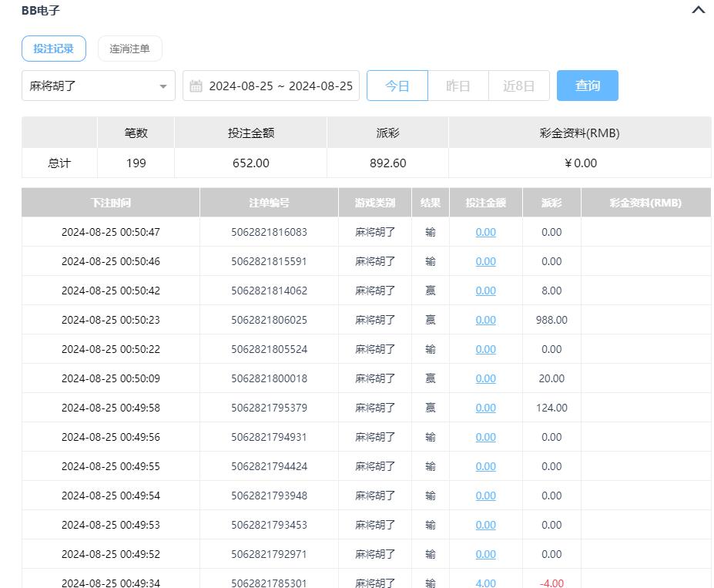Screen dimensions: 714x588
Task: Open bet amount link for order 5062821806025
Action: pyautogui.click(x=485, y=320)
